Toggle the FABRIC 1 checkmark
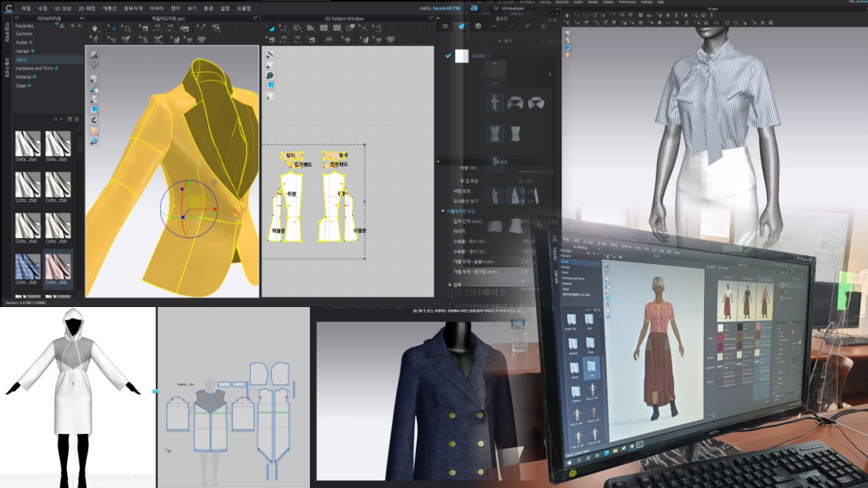Viewport: 868px width, 488px height. (447, 56)
